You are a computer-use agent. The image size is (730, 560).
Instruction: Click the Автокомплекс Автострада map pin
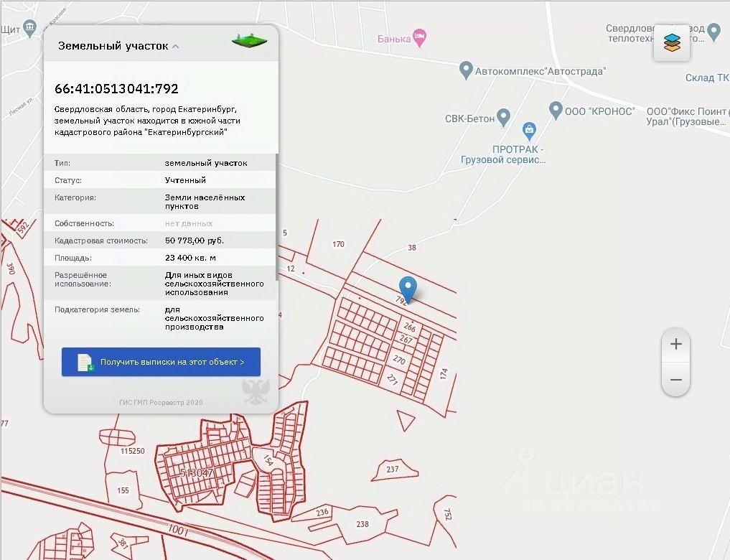pos(466,70)
